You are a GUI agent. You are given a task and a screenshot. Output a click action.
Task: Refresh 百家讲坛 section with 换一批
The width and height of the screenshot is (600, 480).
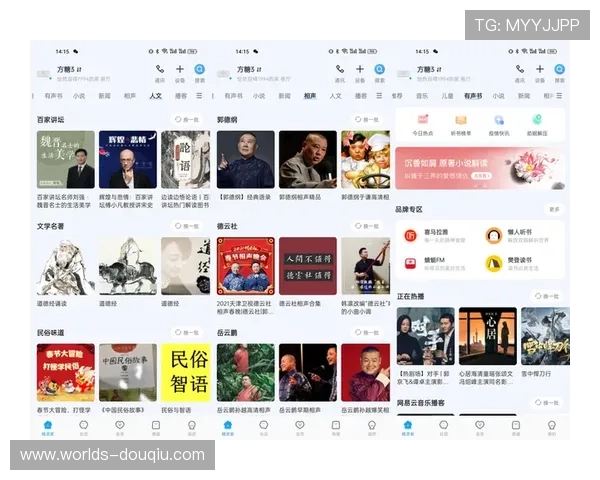coord(186,119)
